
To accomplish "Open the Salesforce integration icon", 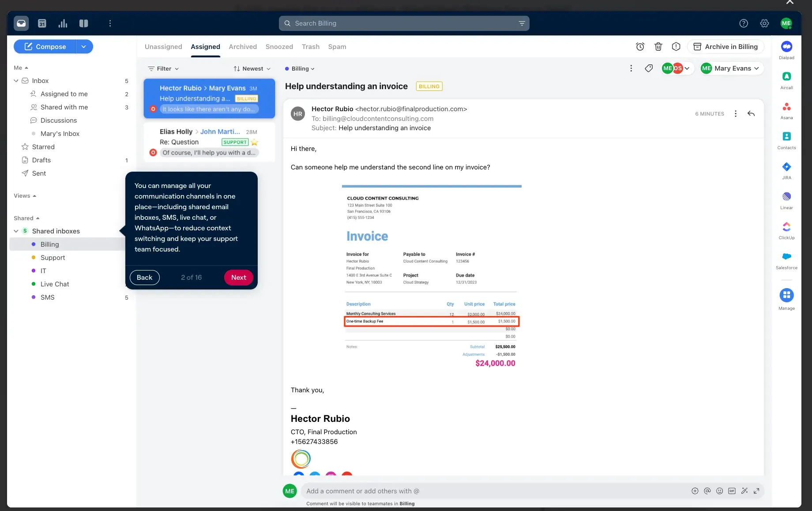I will tap(786, 257).
